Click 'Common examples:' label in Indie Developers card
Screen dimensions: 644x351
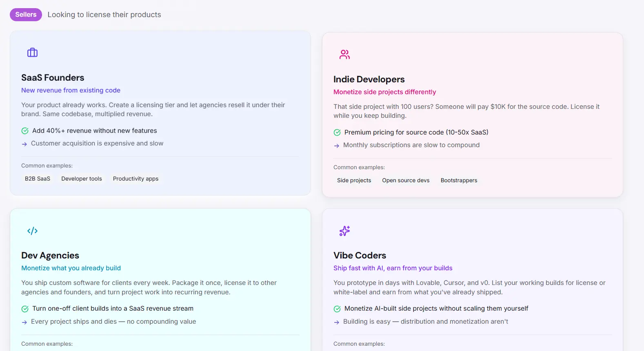click(359, 167)
